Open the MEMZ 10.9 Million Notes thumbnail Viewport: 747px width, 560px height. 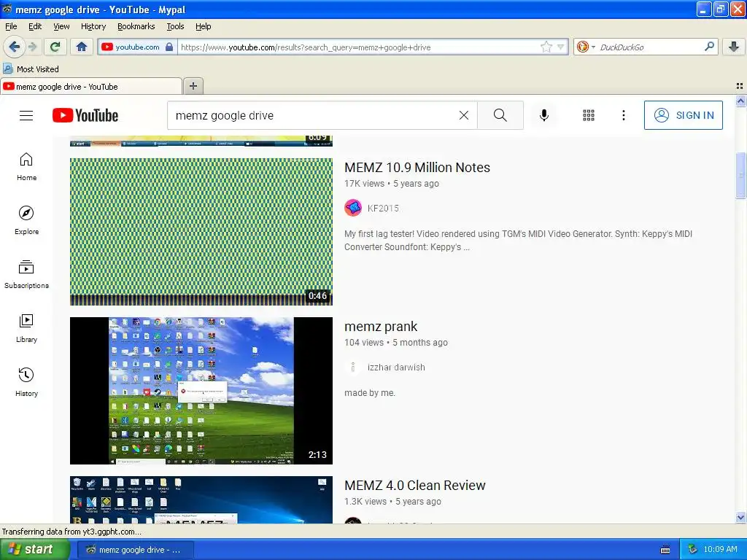click(201, 231)
